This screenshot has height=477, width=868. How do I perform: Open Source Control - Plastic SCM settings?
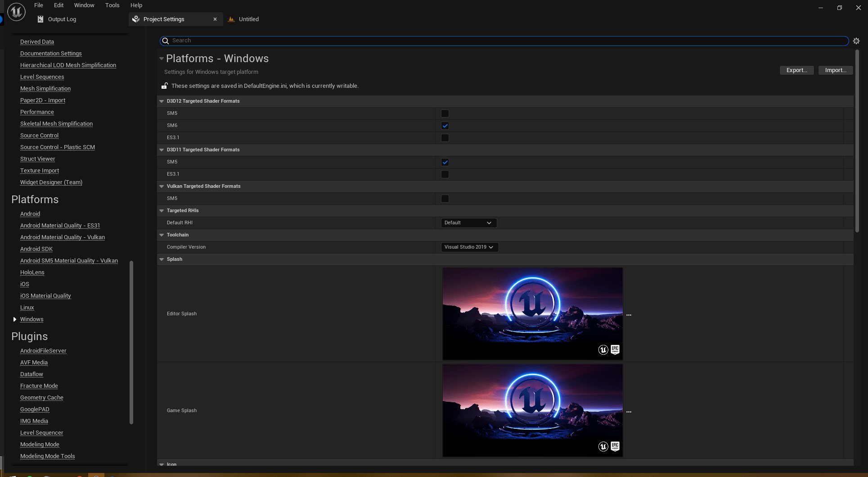[58, 147]
